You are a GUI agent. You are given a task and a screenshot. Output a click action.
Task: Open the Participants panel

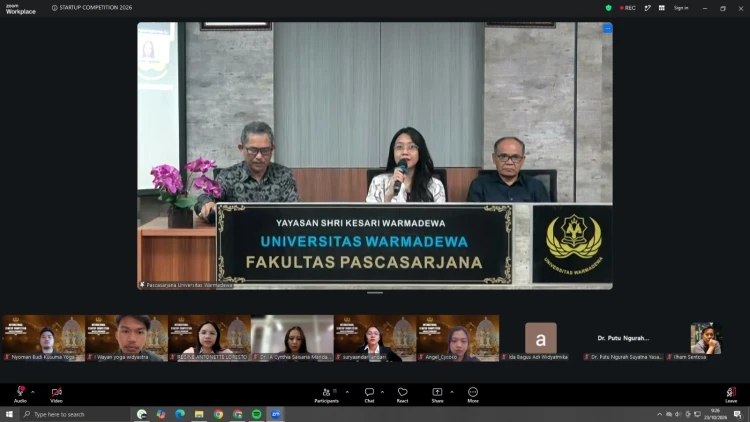click(x=327, y=395)
